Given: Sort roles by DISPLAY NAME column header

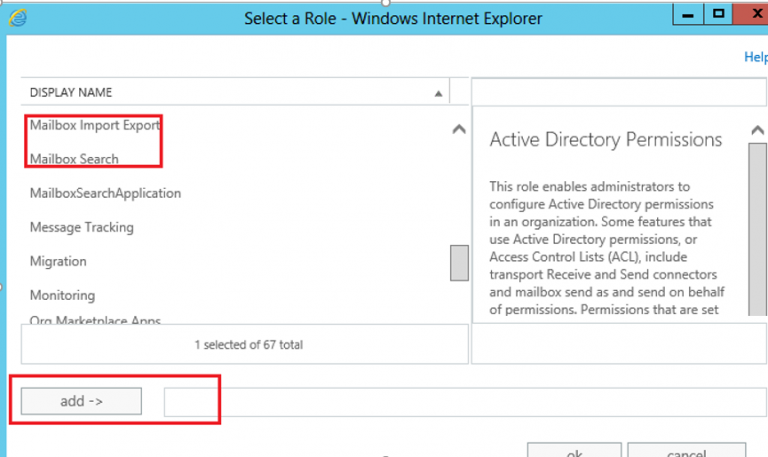Looking at the screenshot, I should [235, 92].
